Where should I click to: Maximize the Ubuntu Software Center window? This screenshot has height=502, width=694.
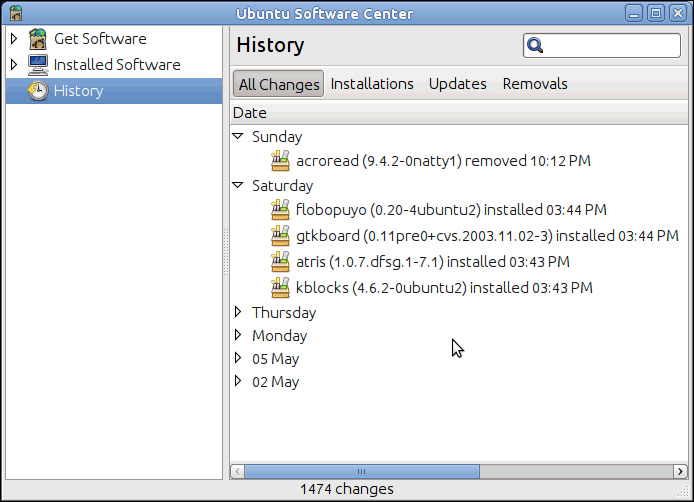point(656,13)
